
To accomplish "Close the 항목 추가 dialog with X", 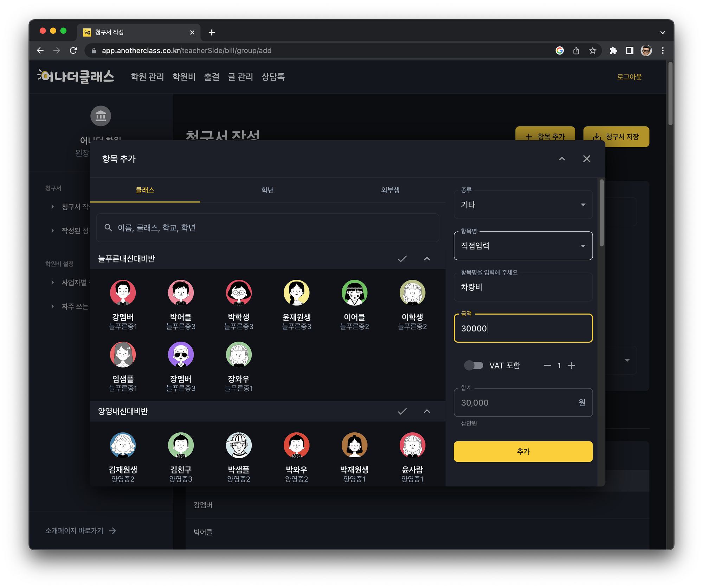I will tap(587, 159).
